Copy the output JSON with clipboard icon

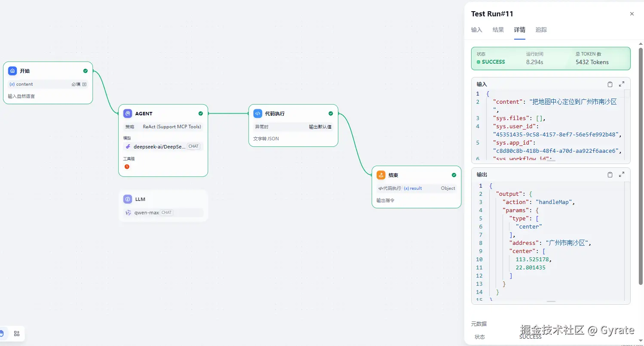tap(610, 175)
